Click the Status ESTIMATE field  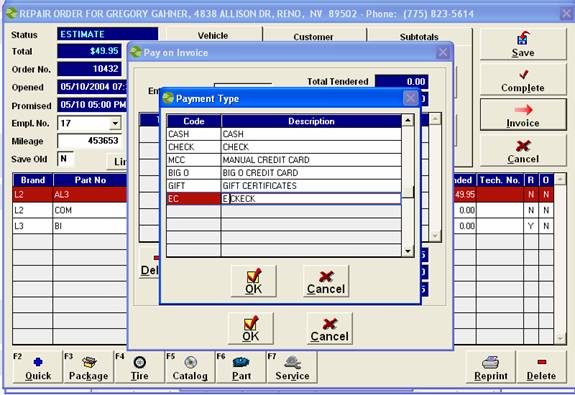(107, 34)
